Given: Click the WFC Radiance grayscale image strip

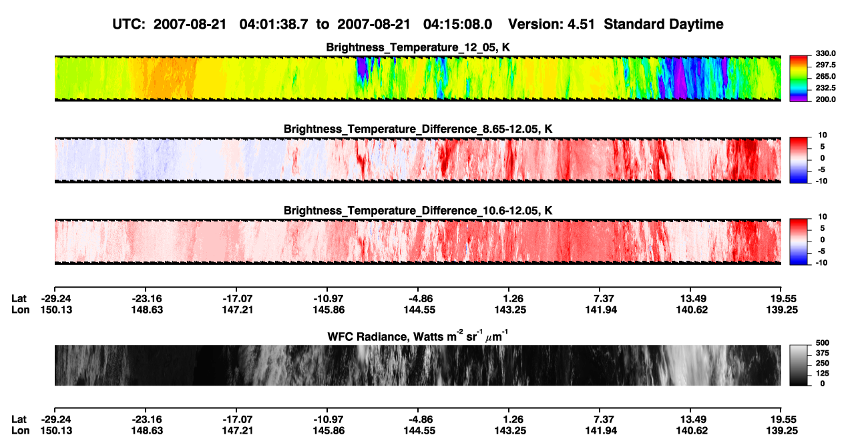Looking at the screenshot, I should tap(417, 365).
